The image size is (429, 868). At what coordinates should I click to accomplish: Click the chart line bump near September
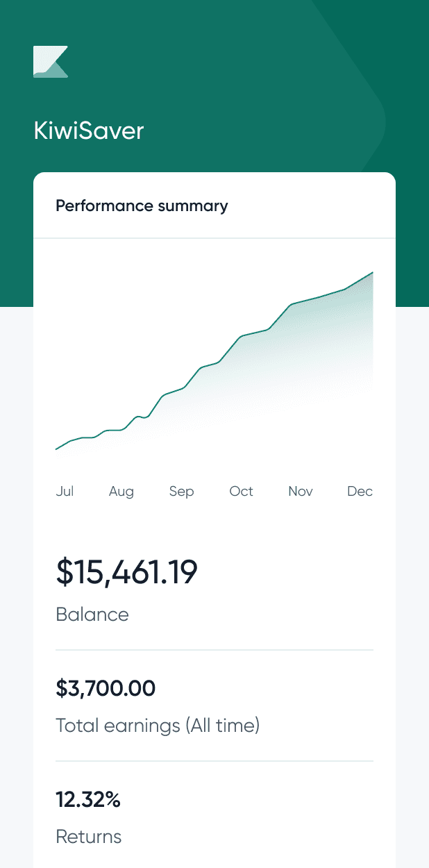(x=182, y=388)
